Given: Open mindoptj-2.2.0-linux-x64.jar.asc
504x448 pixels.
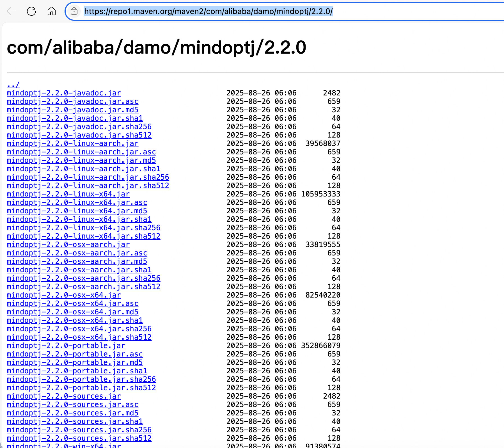Looking at the screenshot, I should [77, 202].
